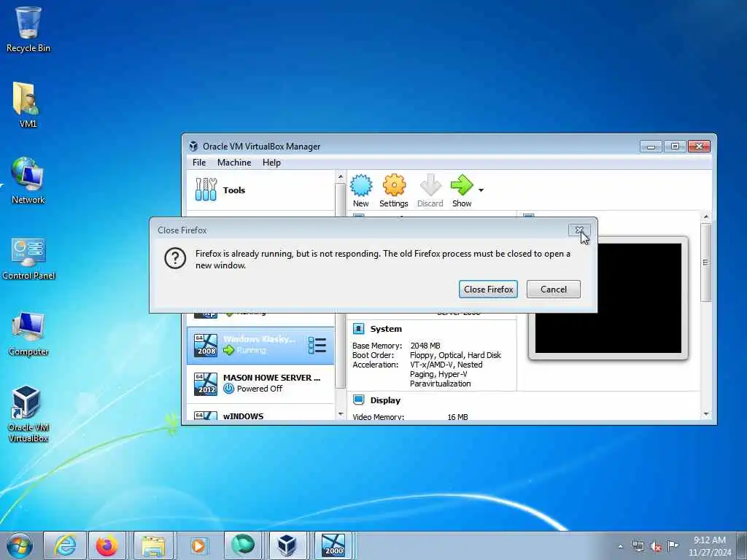The width and height of the screenshot is (747, 560).
Task: Expand the Show button dropdown arrow
Action: (x=481, y=190)
